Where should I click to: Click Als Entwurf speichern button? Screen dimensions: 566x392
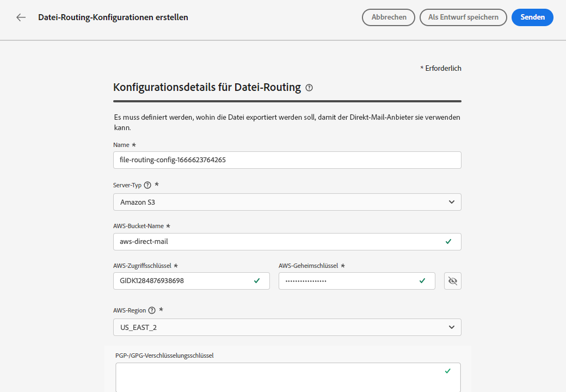click(x=463, y=17)
